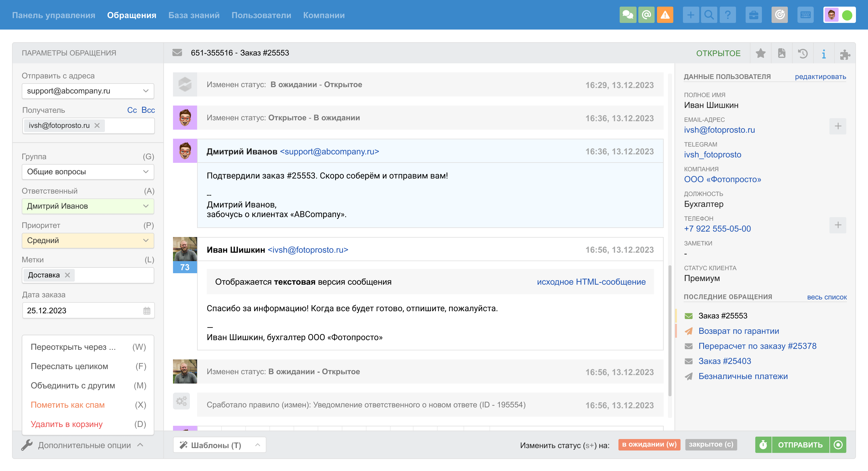Select Переслать целиком menu option
Image resolution: width=868 pixels, height=471 pixels.
click(x=69, y=366)
